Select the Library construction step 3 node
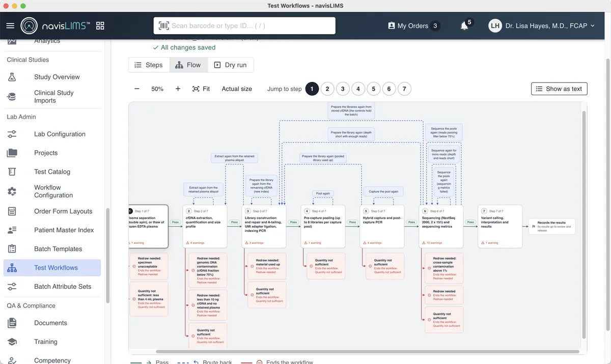Viewport: 611px width, 364px height. point(264,227)
